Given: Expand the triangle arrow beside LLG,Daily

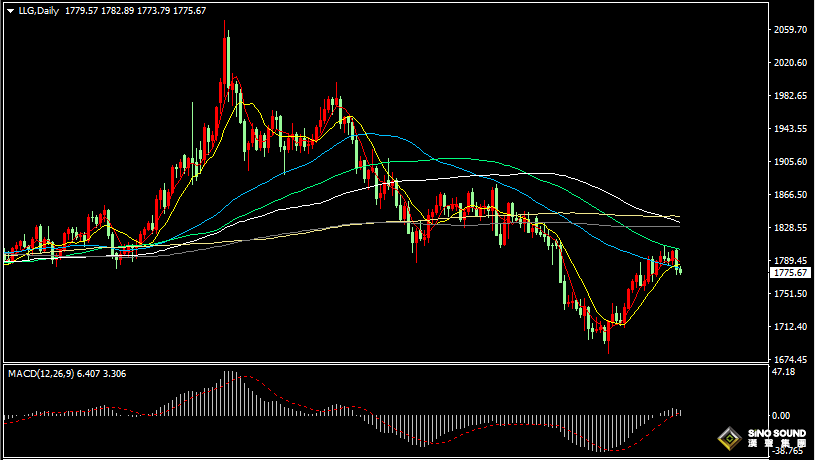Looking at the screenshot, I should click(10, 11).
